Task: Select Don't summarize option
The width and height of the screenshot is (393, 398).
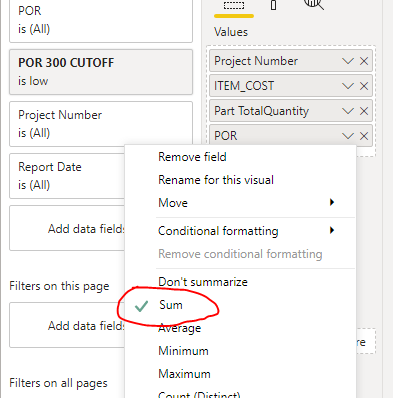Action: 203,282
